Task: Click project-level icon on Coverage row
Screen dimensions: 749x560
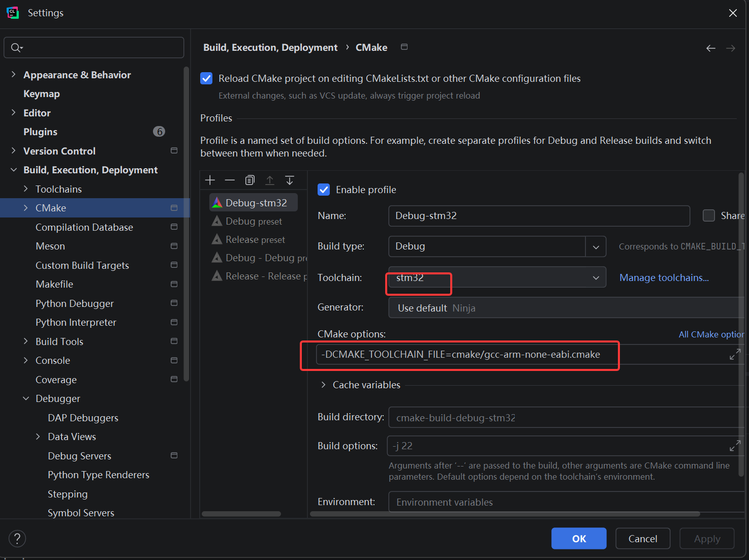Action: point(174,379)
